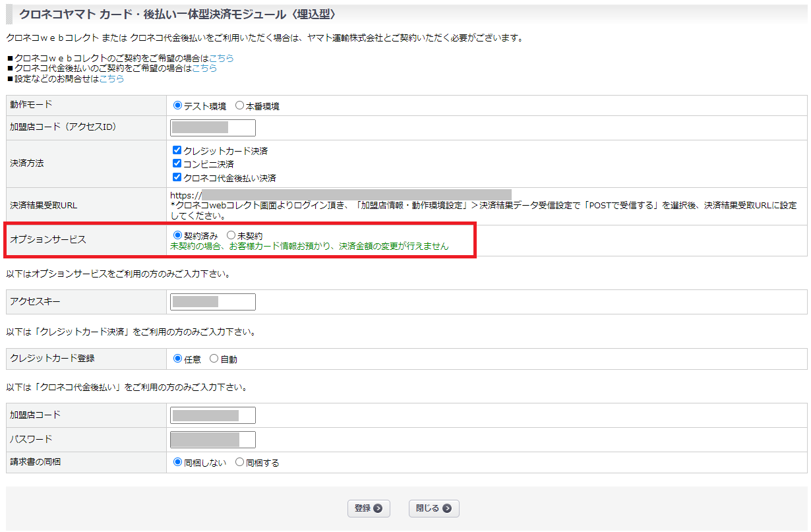
Task: Click the 加盟店コード（アクセスID） input field
Action: tap(212, 127)
